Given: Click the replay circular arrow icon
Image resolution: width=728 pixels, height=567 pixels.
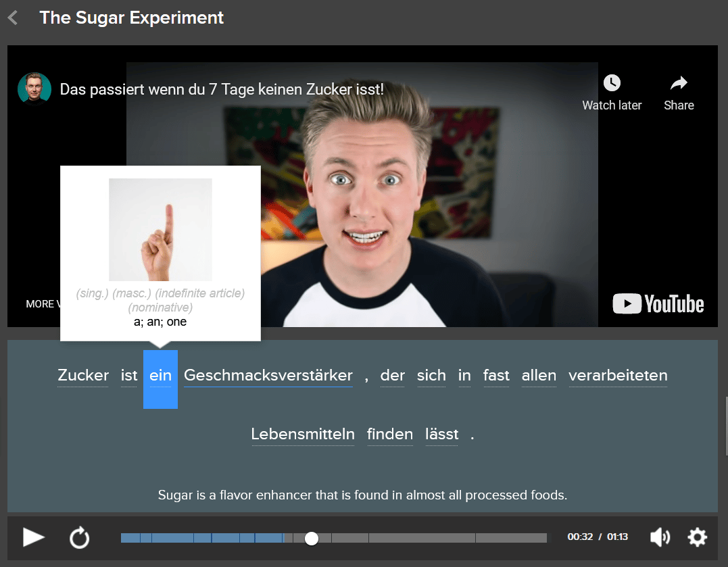Looking at the screenshot, I should [79, 538].
